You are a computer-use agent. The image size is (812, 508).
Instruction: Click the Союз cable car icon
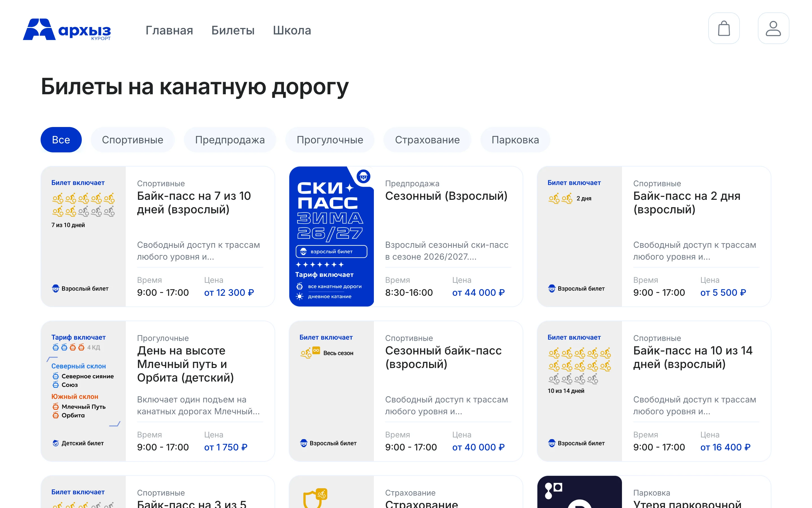coord(56,385)
